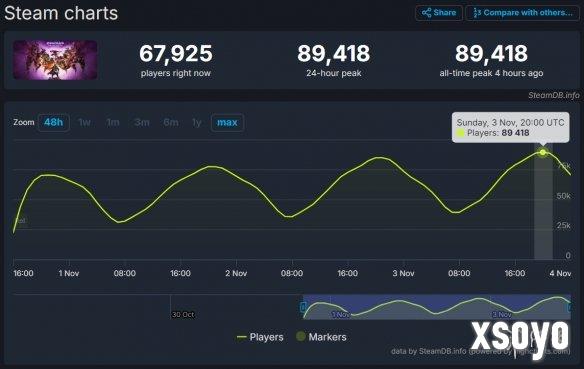This screenshot has width=584, height=369.
Task: Toggle the Players series in legend
Action: [x=260, y=337]
